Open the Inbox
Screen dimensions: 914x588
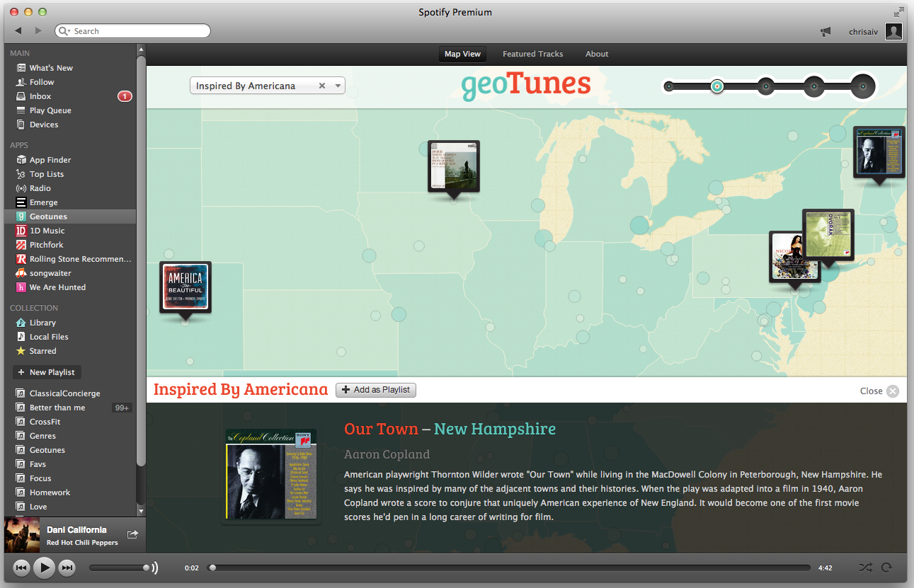(x=40, y=96)
